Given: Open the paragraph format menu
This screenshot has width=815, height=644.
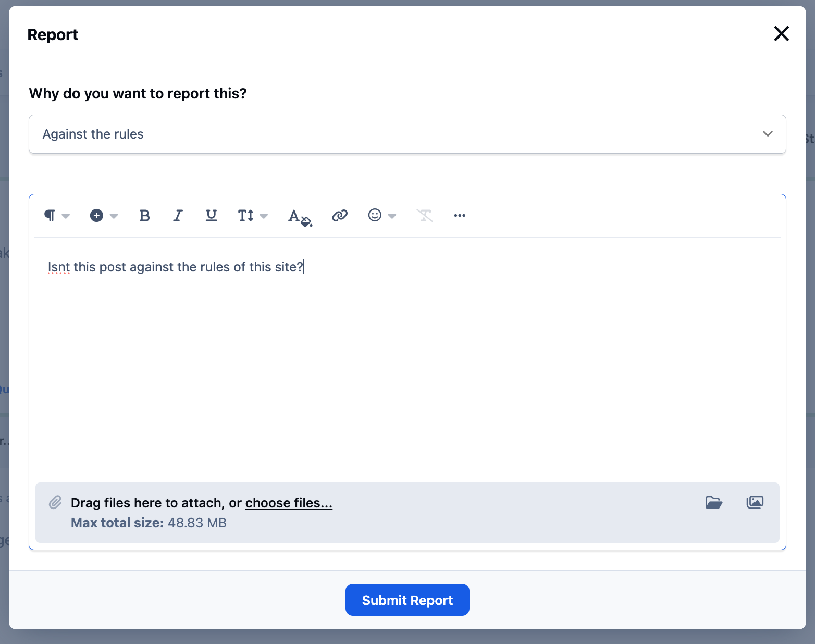Looking at the screenshot, I should (x=50, y=215).
